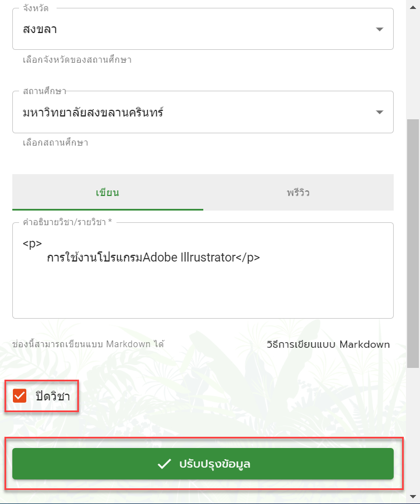
Task: Click the empty space inside description box
Action: tap(203, 292)
